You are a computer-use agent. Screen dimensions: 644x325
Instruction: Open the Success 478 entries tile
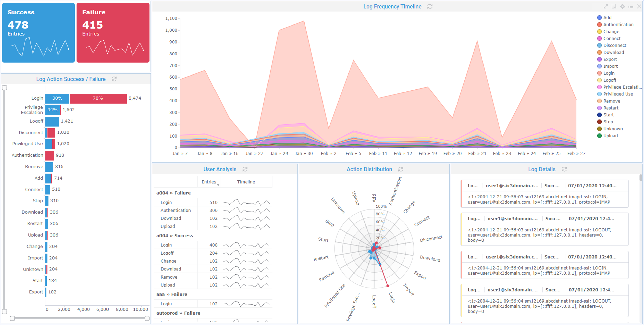coord(38,33)
